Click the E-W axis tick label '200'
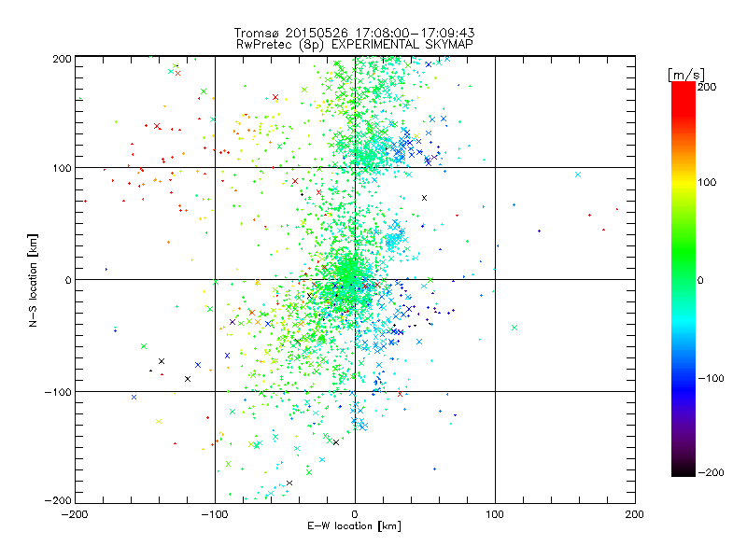This screenshot has height=560, width=747. click(x=635, y=514)
